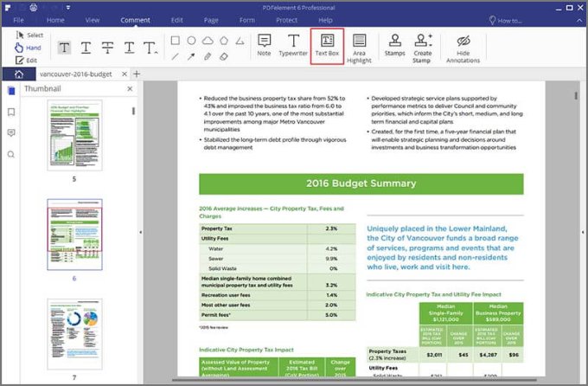Add a sticky Note comment
The image size is (588, 386).
point(264,45)
